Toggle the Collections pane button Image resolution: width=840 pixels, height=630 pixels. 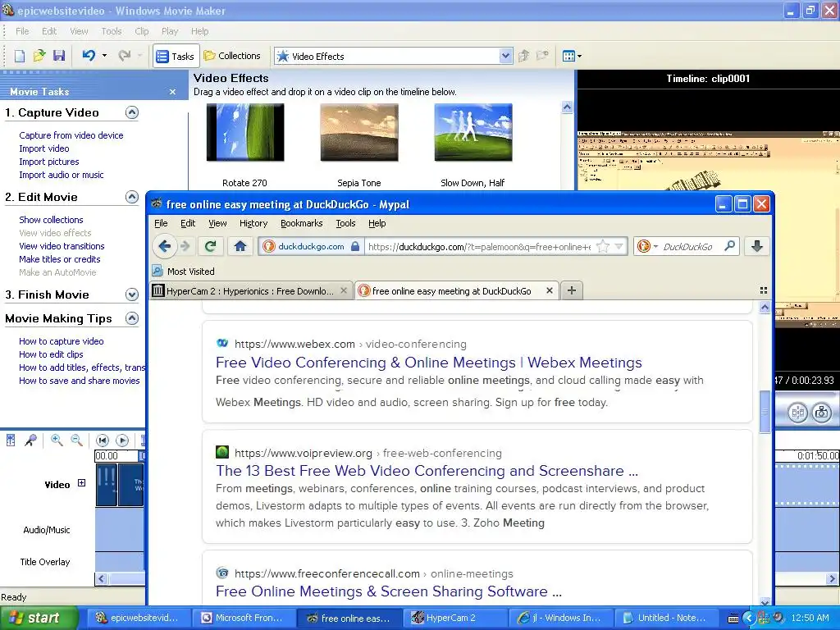tap(232, 56)
